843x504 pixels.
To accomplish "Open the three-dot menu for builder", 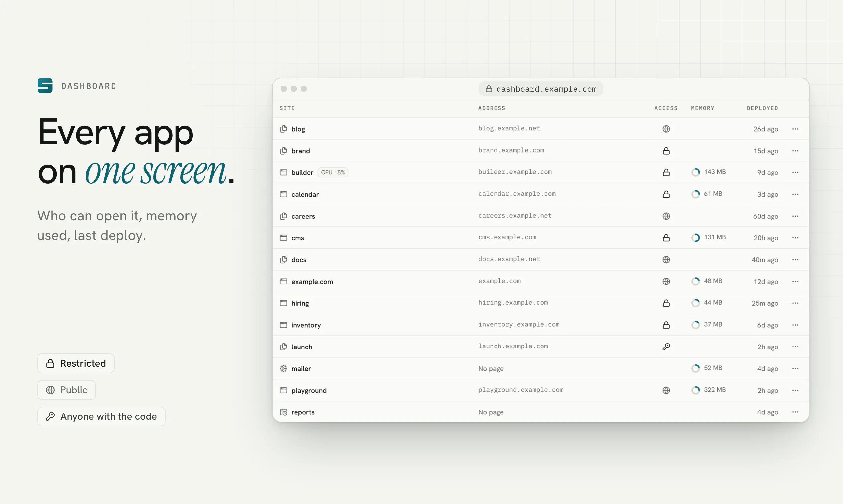I will [x=795, y=172].
